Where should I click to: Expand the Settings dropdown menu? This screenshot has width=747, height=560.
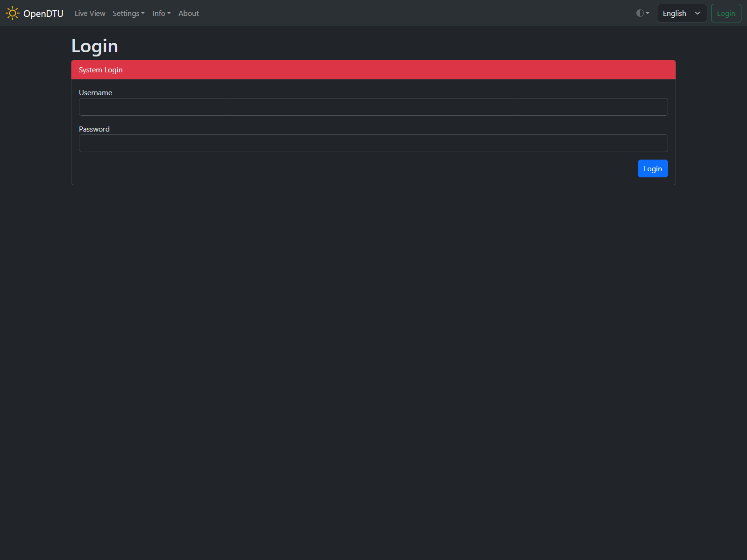pos(128,14)
